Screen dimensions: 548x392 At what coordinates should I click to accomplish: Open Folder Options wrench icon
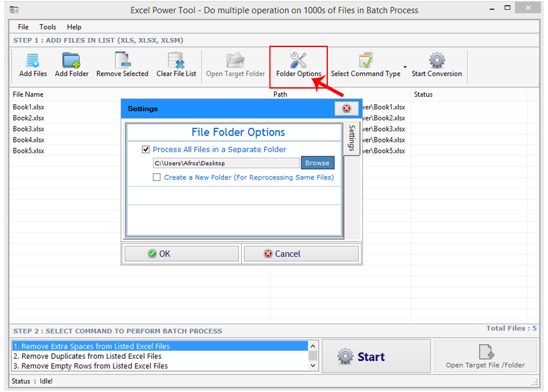coord(298,60)
